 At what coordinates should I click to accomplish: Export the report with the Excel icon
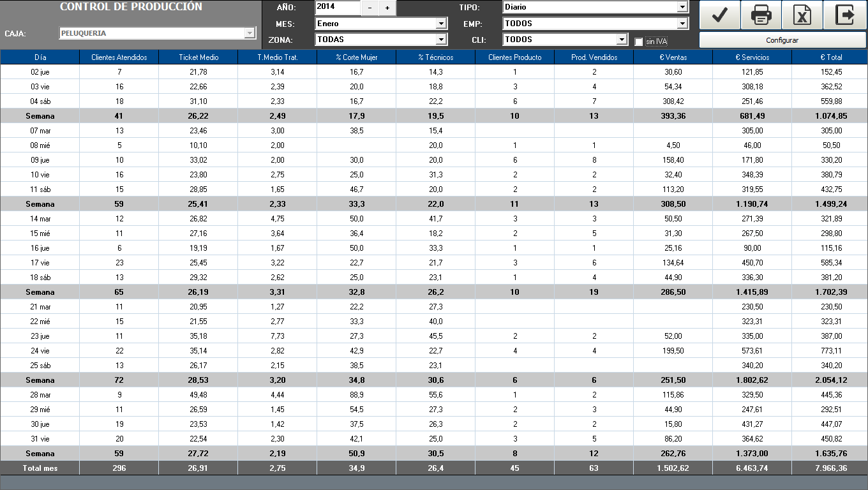click(x=802, y=15)
